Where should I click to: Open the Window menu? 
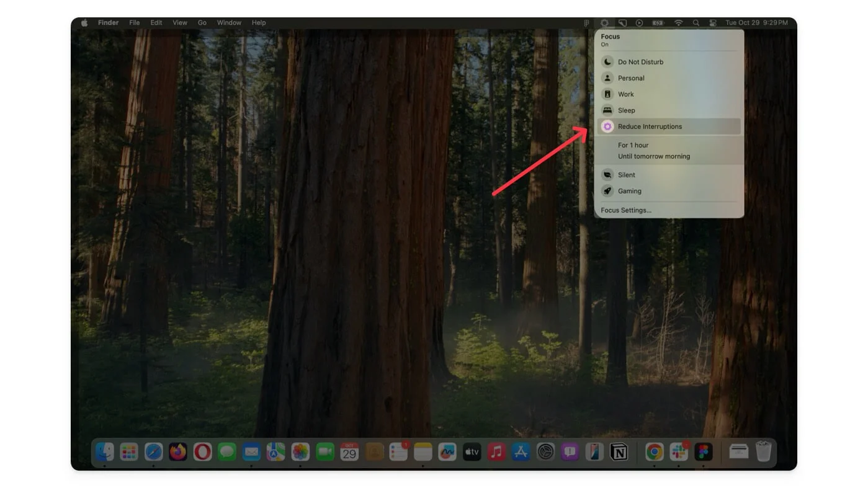(x=229, y=23)
